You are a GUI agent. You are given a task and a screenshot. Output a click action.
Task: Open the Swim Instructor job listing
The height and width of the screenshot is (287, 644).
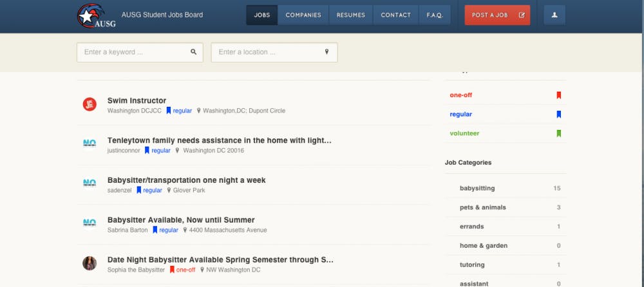pos(137,100)
